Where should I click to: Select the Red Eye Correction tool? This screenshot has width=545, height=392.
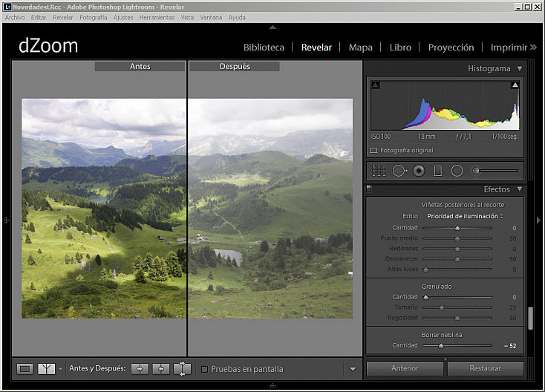[x=419, y=171]
